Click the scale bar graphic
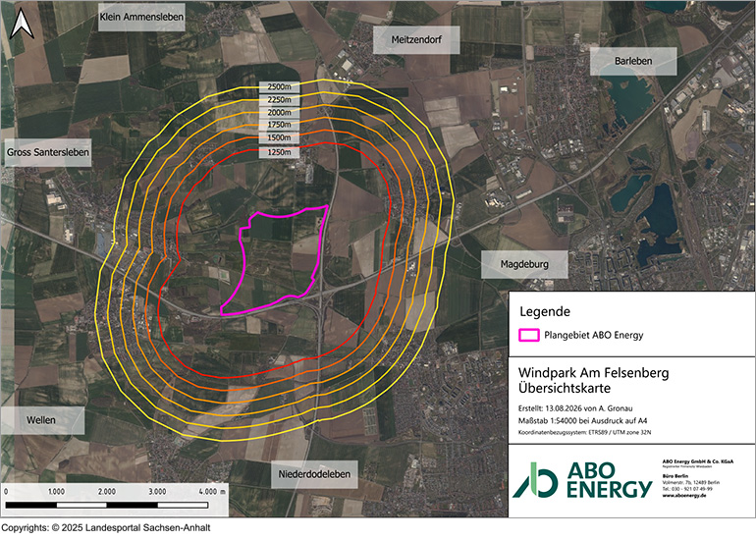Viewport: 756px width, 540px height. pyautogui.click(x=107, y=506)
